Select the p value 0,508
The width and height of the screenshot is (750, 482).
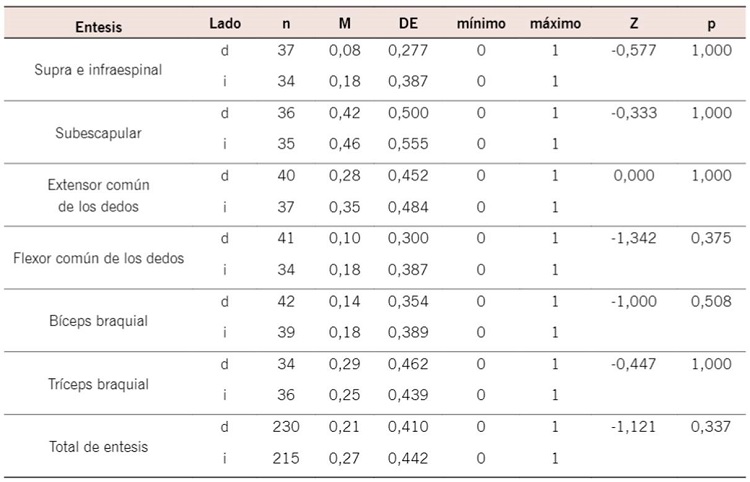click(x=711, y=301)
